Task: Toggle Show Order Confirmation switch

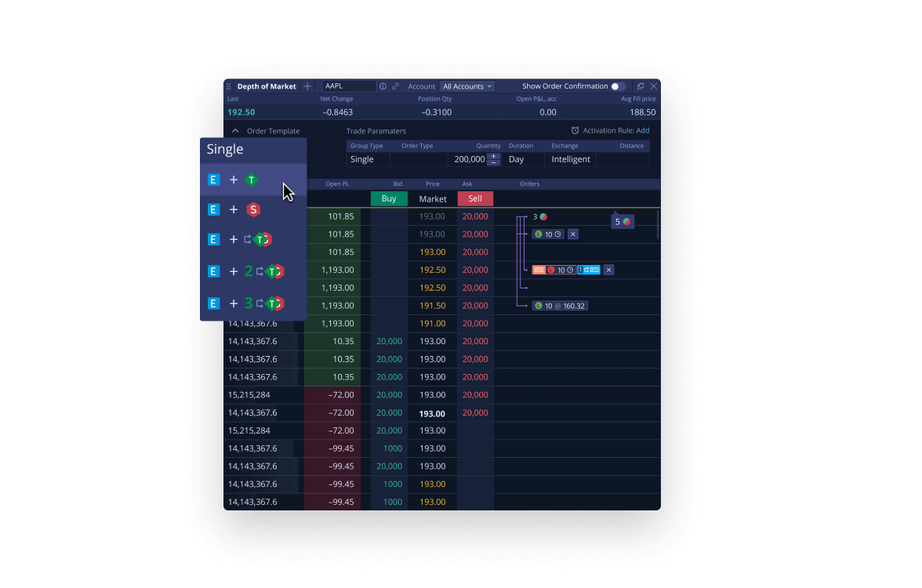Action: point(618,86)
